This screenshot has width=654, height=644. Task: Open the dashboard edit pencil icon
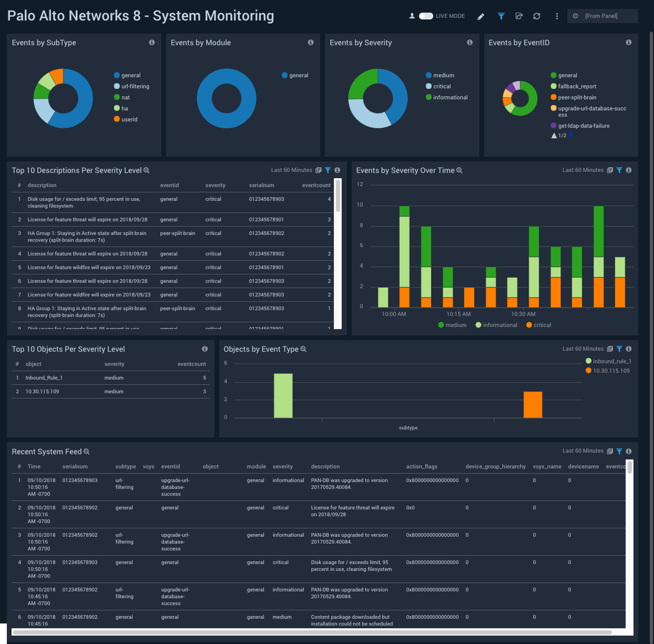[x=481, y=16]
